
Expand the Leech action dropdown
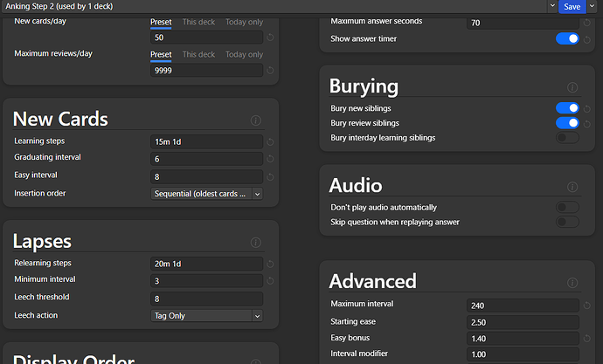click(206, 316)
